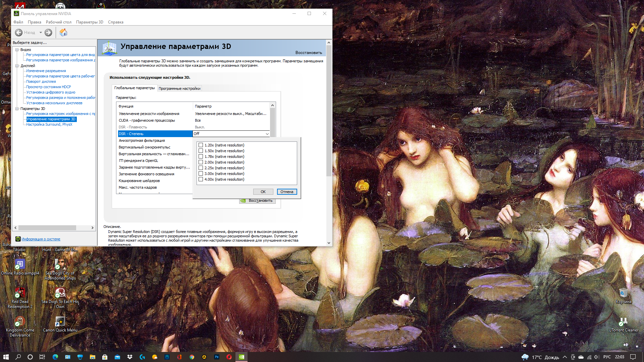Open the notification center icon

pyautogui.click(x=633, y=357)
